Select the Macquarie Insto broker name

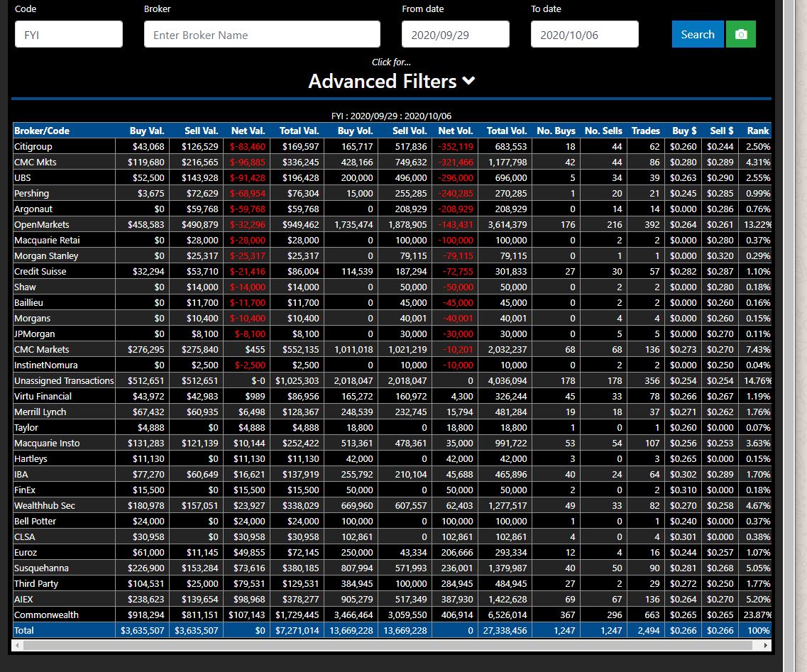tap(47, 443)
